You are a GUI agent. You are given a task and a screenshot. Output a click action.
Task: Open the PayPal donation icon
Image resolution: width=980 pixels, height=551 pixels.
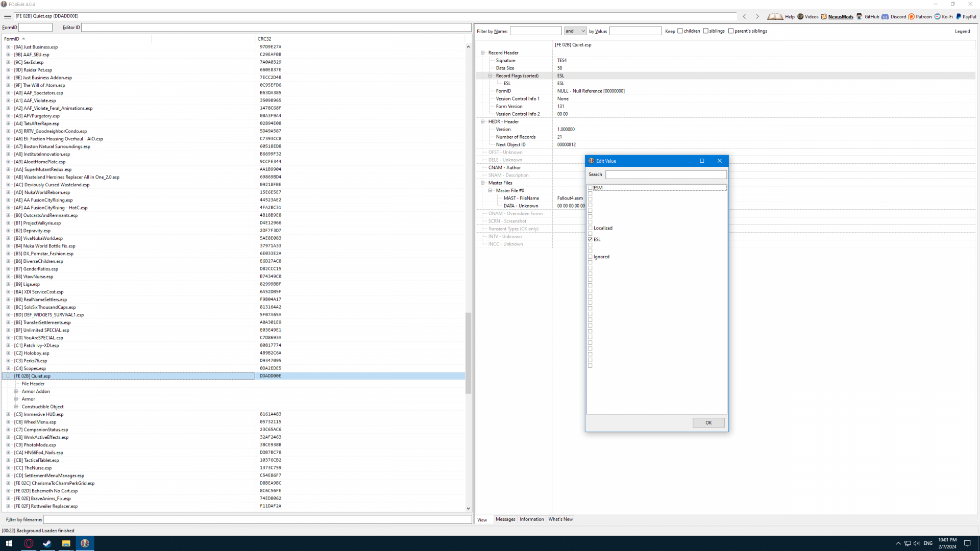[x=959, y=16]
